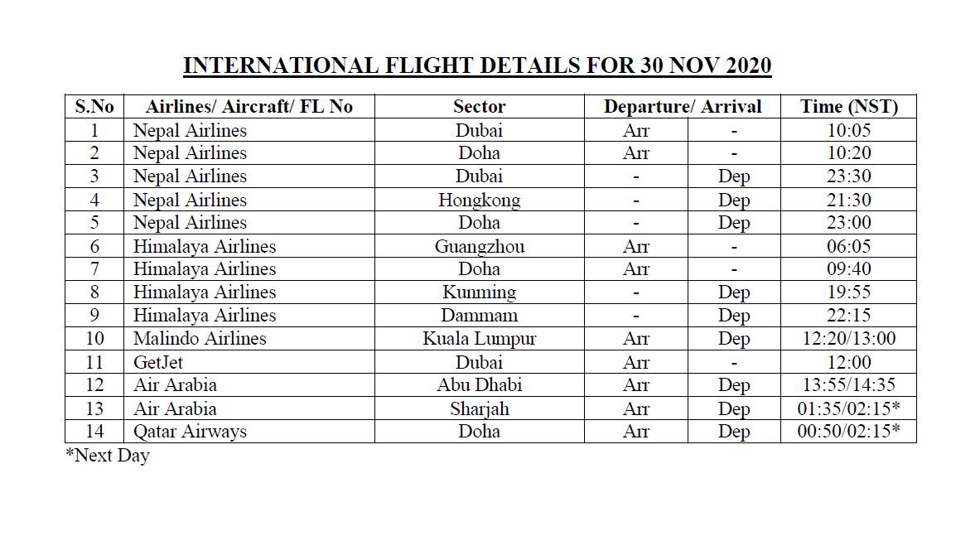980x546 pixels.
Task: Select the Abu Dhabi sector cell
Action: pyautogui.click(x=479, y=385)
